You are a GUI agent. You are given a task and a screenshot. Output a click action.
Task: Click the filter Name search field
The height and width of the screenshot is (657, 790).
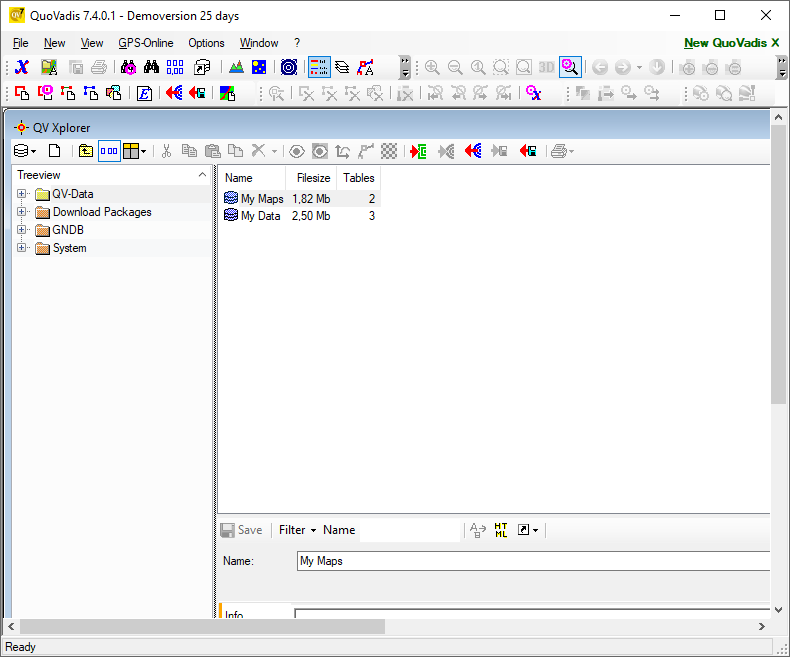[x=410, y=530]
